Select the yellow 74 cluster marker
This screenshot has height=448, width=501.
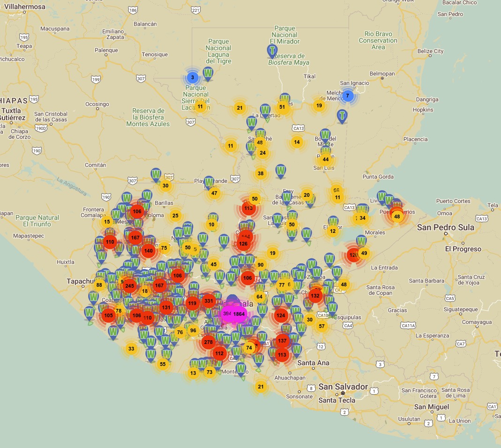pyautogui.click(x=249, y=348)
